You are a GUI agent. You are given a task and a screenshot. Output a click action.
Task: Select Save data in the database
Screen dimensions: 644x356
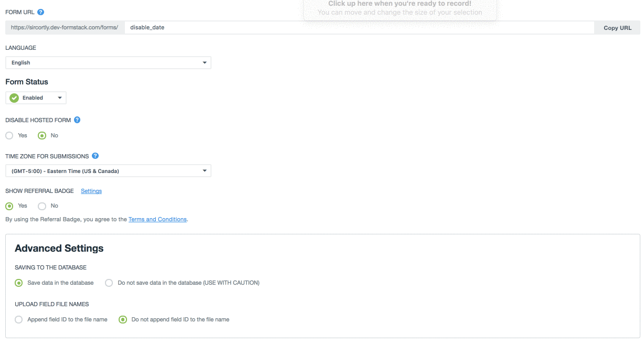(x=18, y=282)
